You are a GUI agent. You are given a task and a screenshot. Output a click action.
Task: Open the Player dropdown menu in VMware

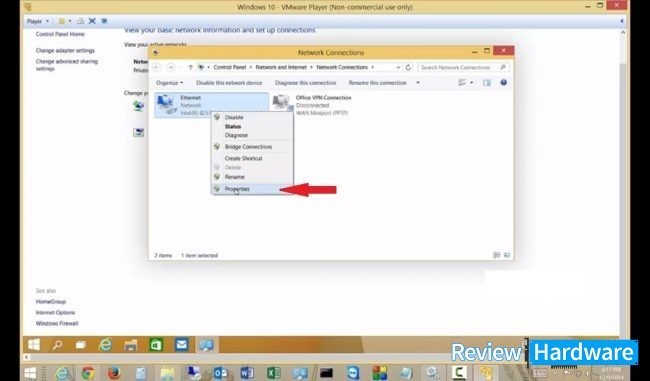click(x=38, y=21)
